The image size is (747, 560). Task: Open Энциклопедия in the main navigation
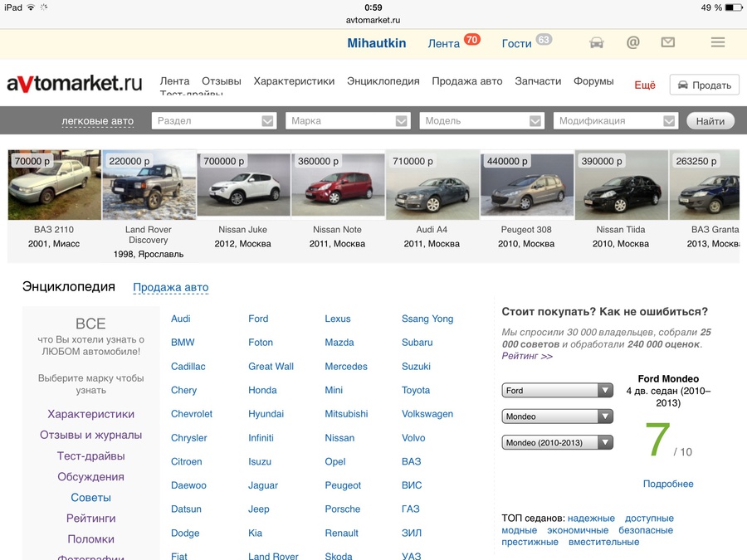tap(383, 81)
